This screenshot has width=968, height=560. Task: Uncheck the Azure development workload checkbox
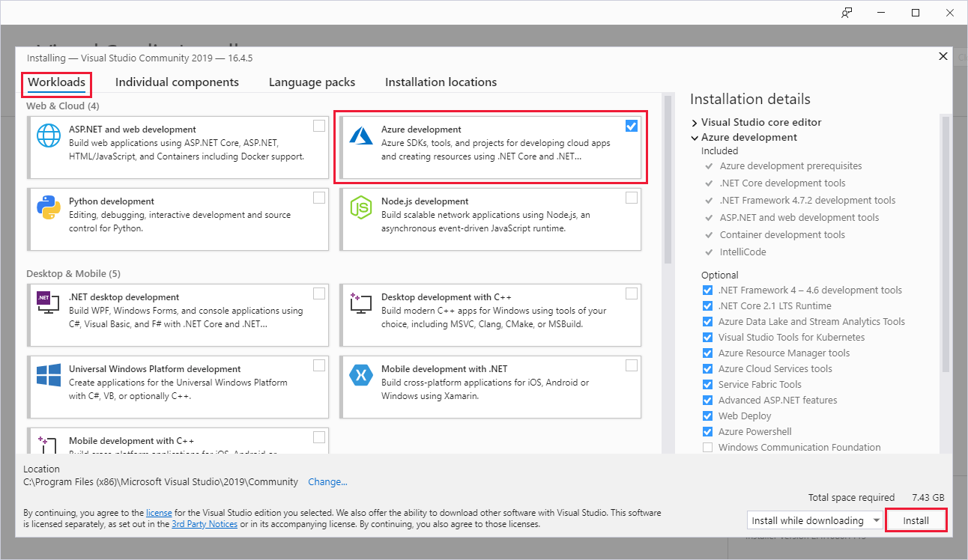632,126
